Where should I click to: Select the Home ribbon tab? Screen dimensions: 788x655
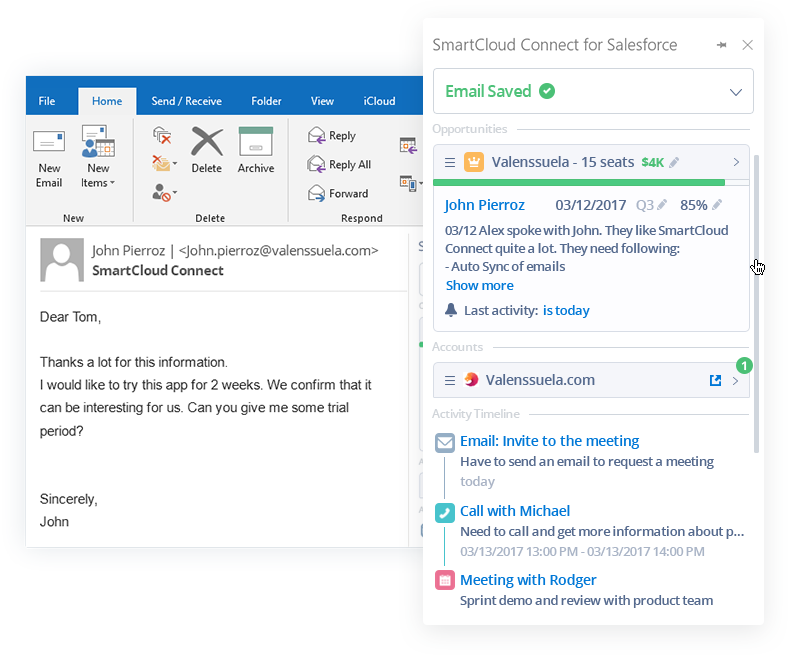107,101
